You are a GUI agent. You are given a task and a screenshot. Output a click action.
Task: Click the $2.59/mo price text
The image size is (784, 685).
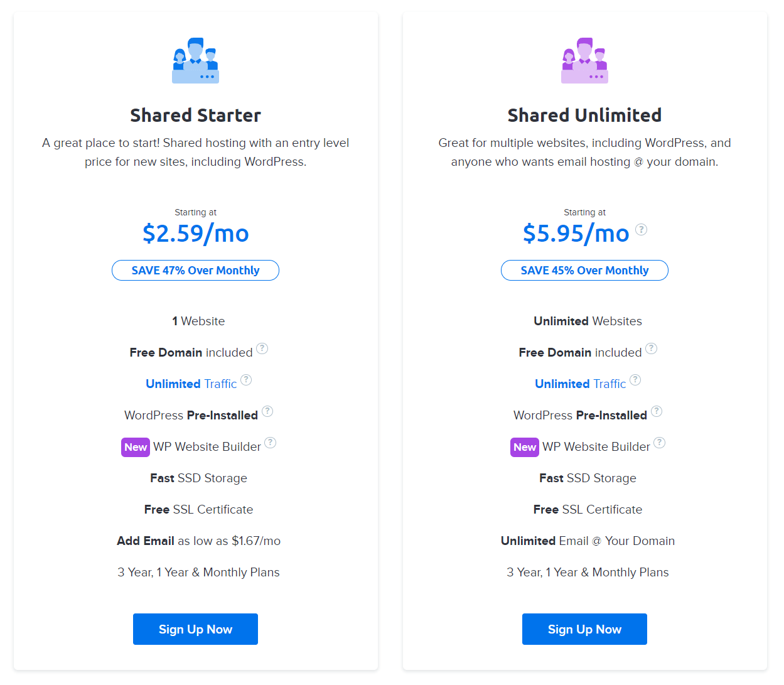click(195, 234)
